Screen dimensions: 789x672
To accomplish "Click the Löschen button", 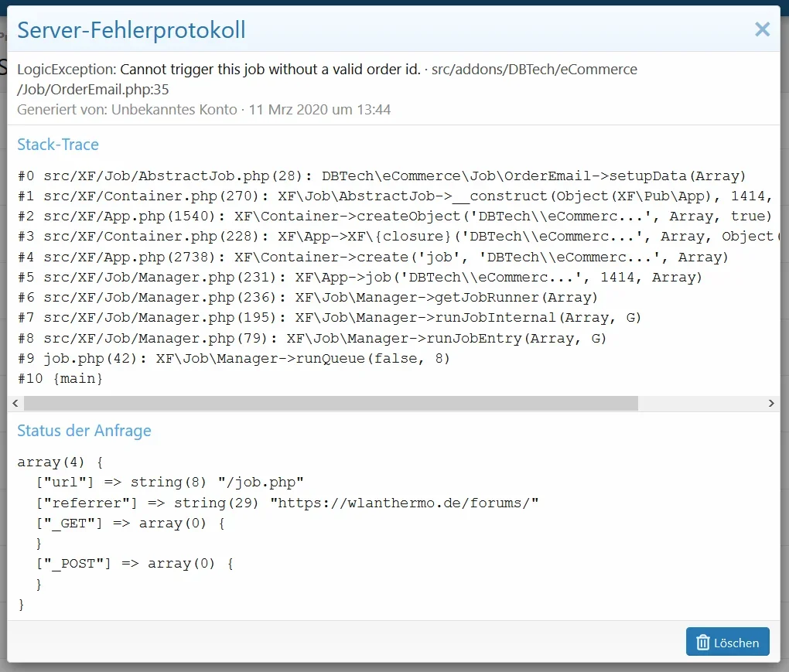I will tap(728, 641).
